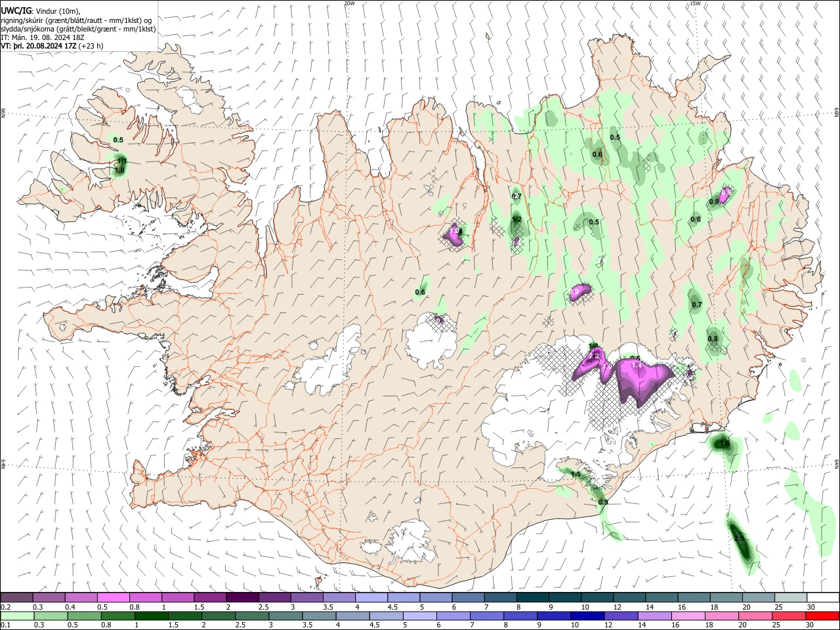Click the '0.1' label on the lower legend row
The height and width of the screenshot is (630, 840).
(5, 625)
